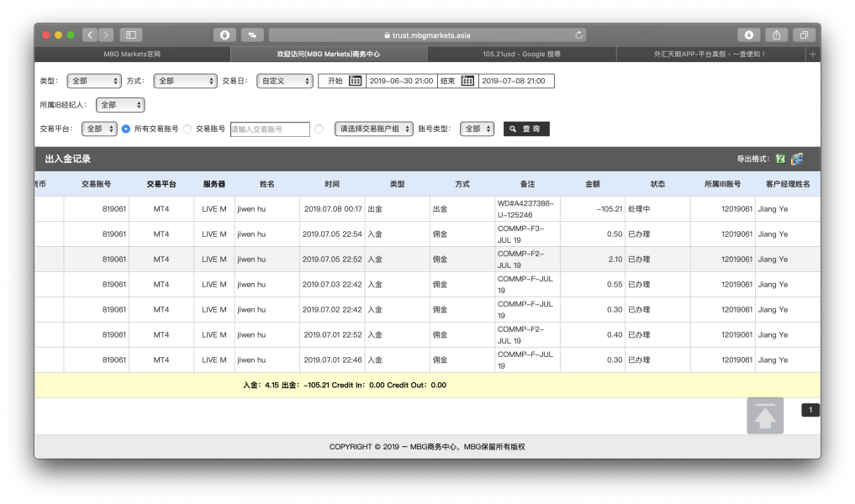
Task: Open the Safari share menu
Action: click(x=777, y=35)
